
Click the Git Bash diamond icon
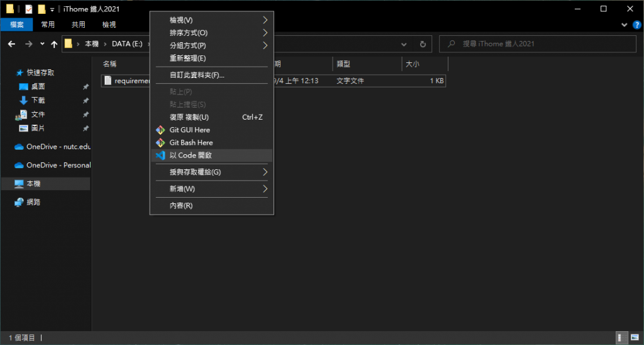pyautogui.click(x=160, y=143)
